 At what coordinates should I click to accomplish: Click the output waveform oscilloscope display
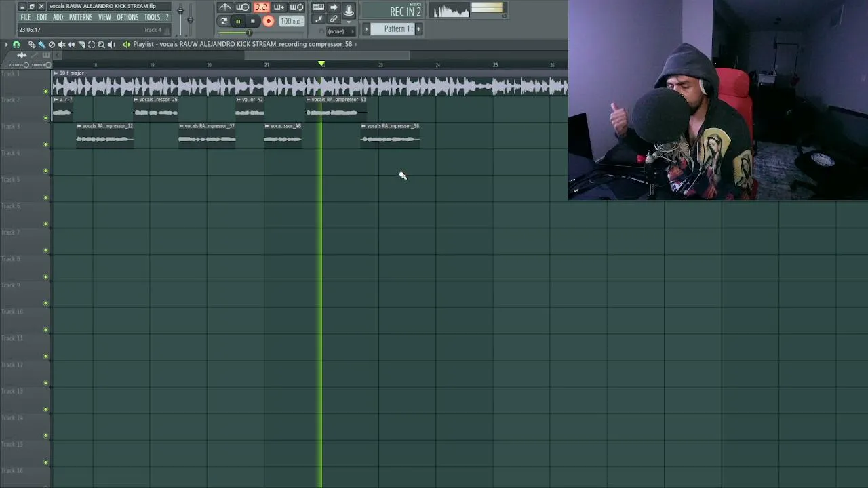pos(450,9)
